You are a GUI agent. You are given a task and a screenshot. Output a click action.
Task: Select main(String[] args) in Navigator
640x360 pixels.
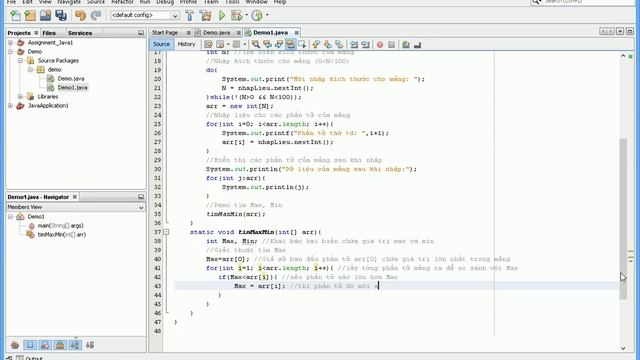pyautogui.click(x=60, y=225)
